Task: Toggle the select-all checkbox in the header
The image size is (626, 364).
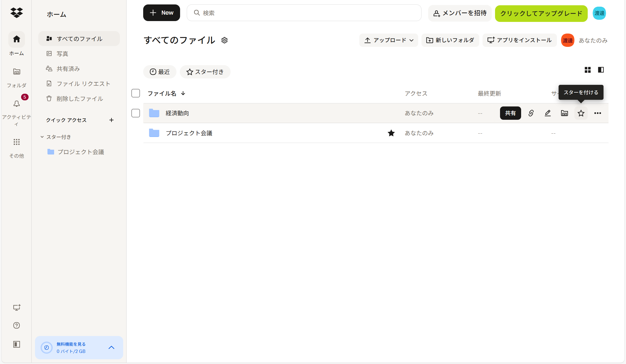Action: pyautogui.click(x=136, y=93)
